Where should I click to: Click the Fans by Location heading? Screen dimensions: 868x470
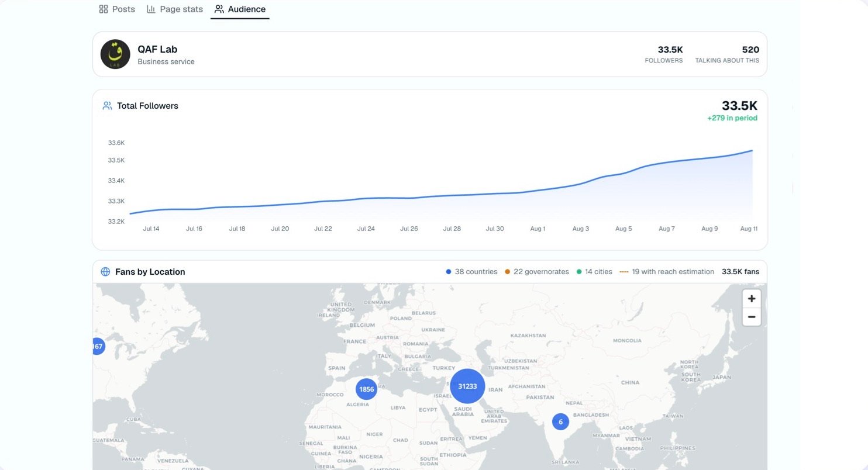[x=150, y=272]
